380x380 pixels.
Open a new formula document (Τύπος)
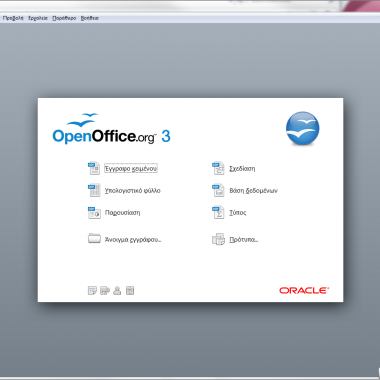229,213
